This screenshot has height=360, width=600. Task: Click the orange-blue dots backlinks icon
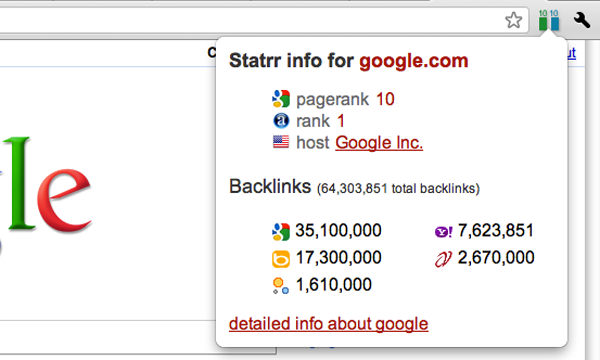coord(280,286)
